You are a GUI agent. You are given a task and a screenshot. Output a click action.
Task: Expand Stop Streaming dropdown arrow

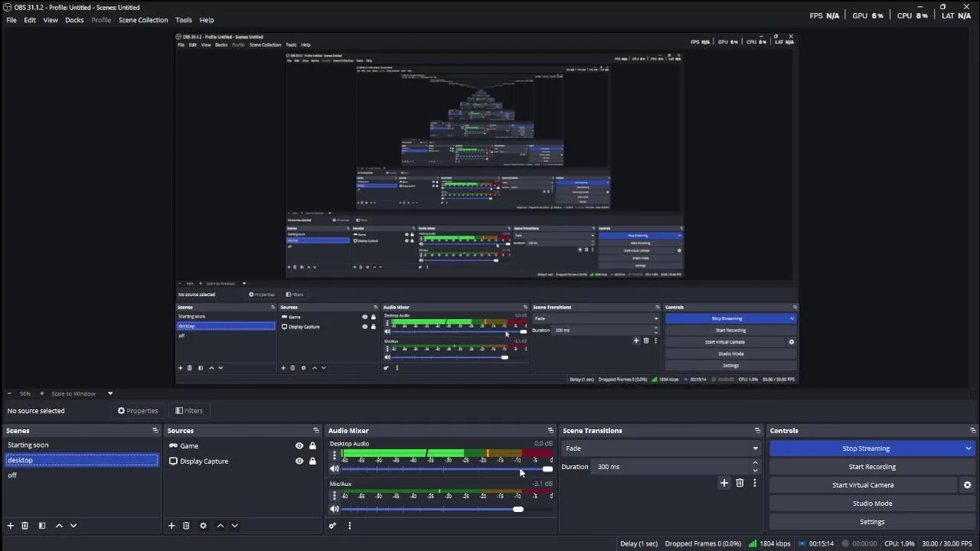(969, 448)
